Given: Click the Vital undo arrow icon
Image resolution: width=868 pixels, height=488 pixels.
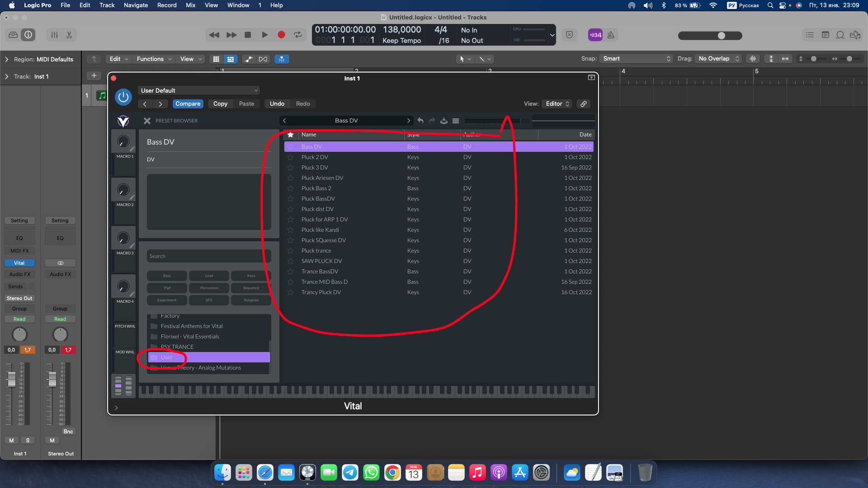Looking at the screenshot, I should click(x=420, y=121).
